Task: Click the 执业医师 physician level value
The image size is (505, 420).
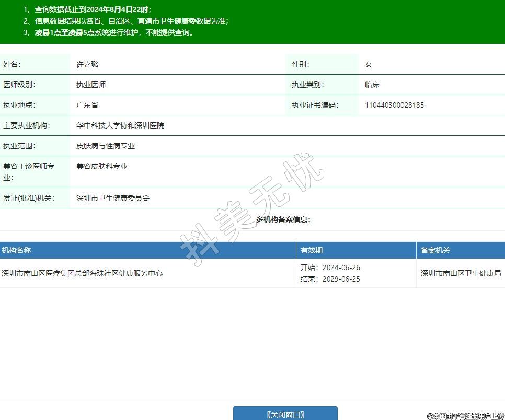Action: (91, 85)
